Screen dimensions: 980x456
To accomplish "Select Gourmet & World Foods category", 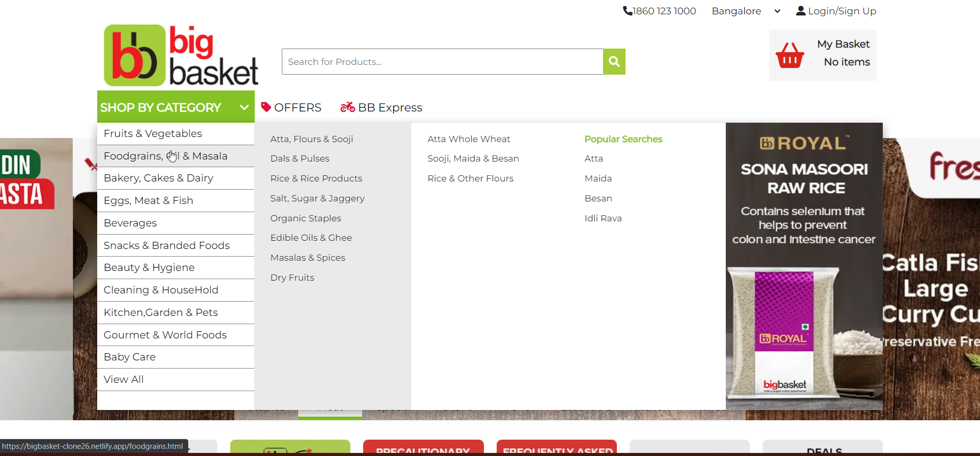I will tap(175, 335).
